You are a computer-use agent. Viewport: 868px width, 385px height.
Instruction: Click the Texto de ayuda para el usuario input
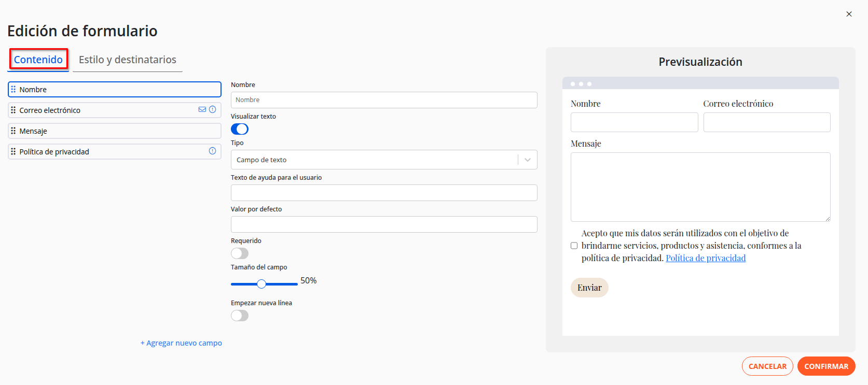(384, 193)
